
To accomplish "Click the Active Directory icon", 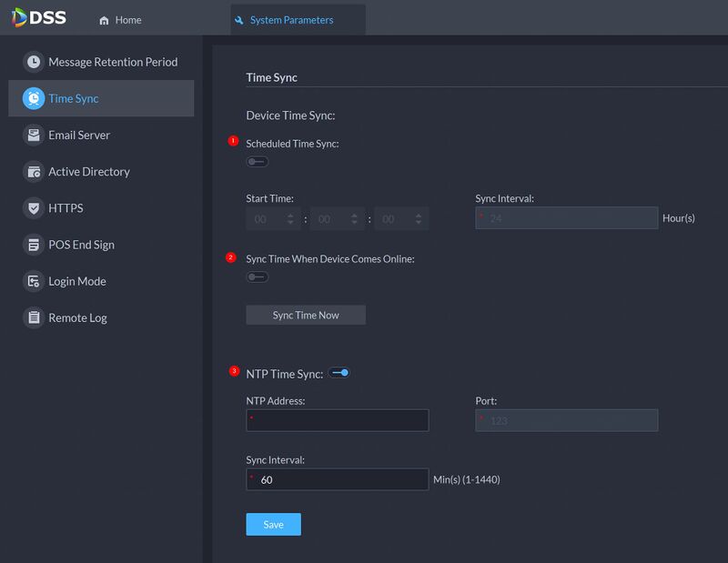I will [x=34, y=171].
